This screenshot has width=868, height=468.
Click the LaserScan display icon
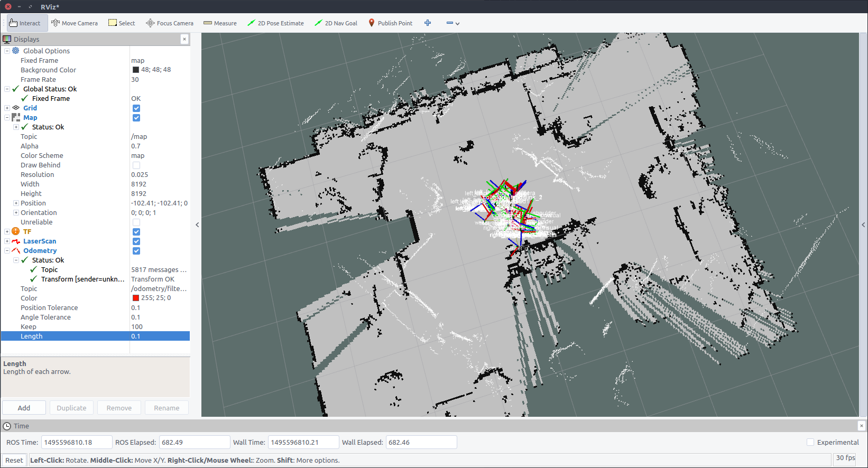(x=16, y=241)
